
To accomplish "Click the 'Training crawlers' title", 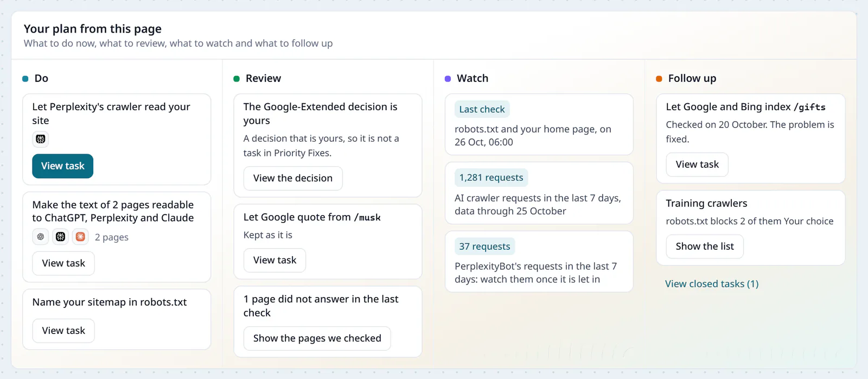I will 706,203.
